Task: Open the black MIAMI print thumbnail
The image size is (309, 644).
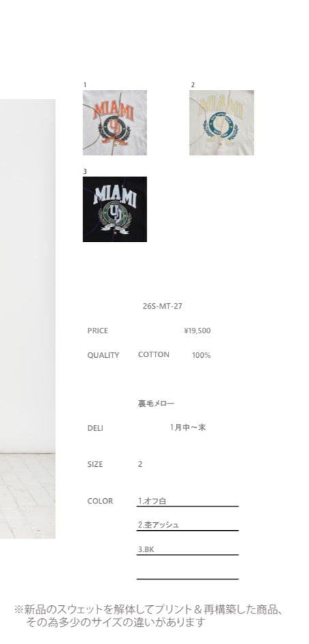Action: (x=115, y=209)
